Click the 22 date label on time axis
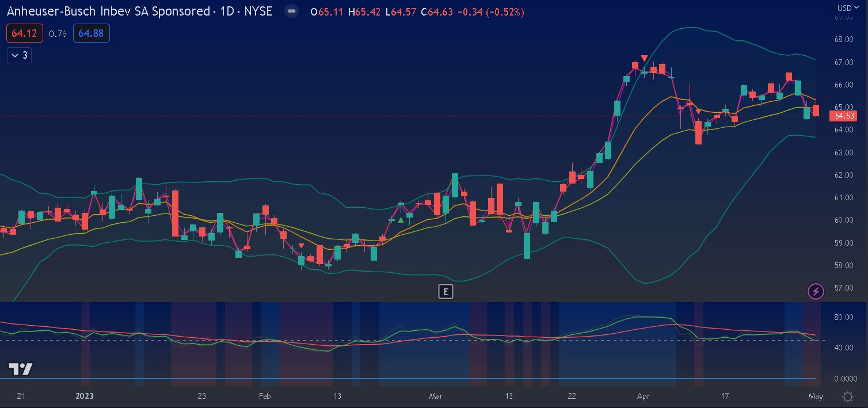868x408 pixels. click(571, 396)
